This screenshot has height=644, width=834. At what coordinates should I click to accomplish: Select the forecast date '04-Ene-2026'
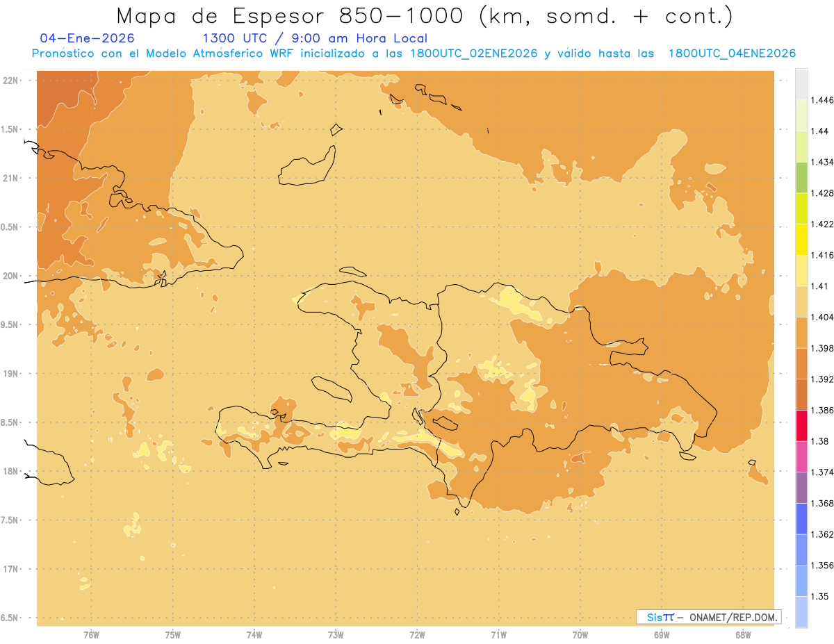click(x=88, y=38)
